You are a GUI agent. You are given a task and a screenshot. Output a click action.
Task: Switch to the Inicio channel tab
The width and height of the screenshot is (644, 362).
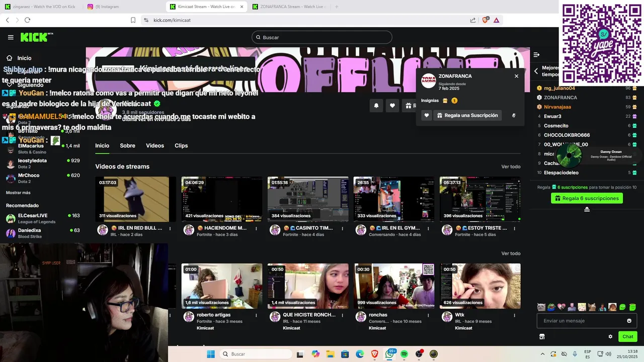tap(102, 146)
